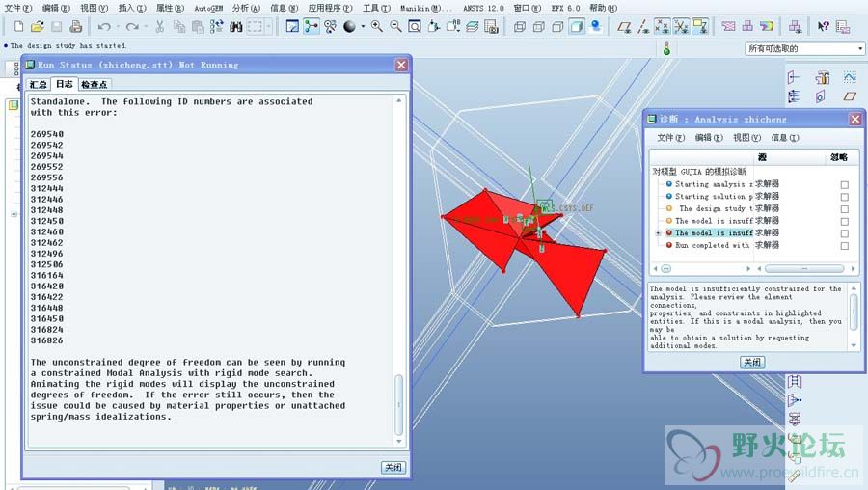The width and height of the screenshot is (868, 490).
Task: Undo the last action via the toolbar
Action: tap(103, 26)
